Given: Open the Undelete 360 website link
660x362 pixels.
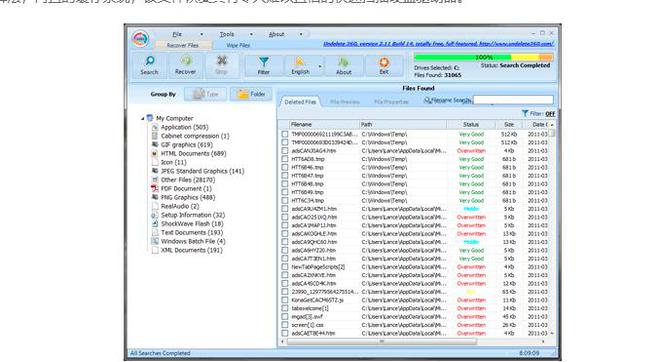Looking at the screenshot, I should [438, 44].
